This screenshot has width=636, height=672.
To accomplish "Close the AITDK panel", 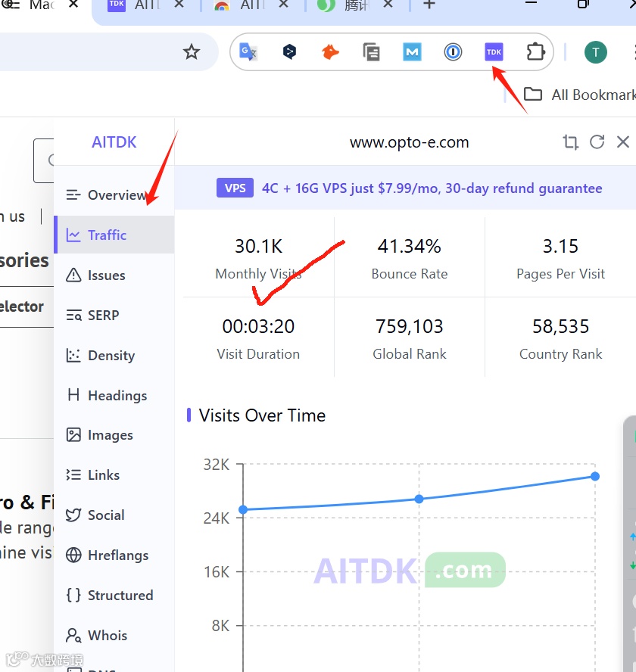I will coord(622,142).
